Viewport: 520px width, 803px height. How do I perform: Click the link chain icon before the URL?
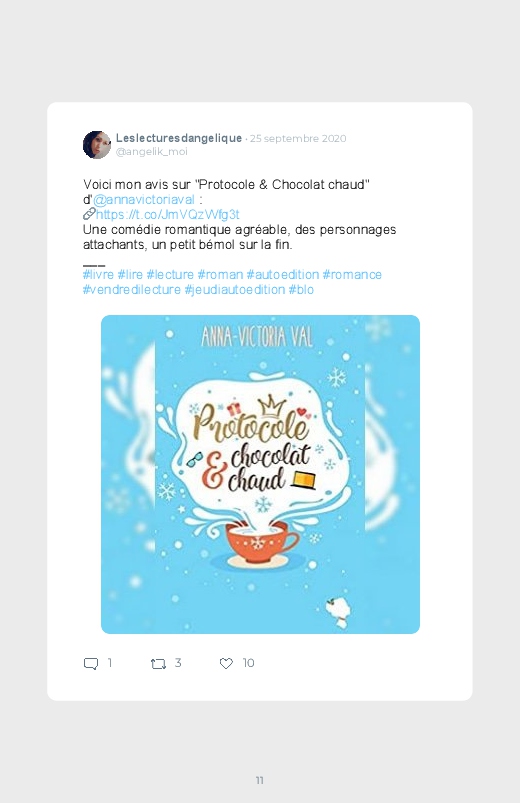point(89,214)
